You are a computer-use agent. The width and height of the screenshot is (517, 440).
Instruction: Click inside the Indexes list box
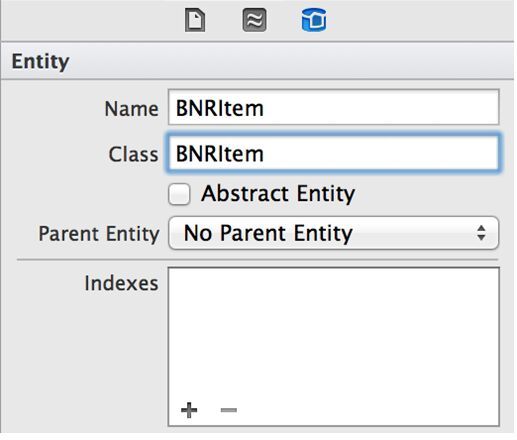[334, 333]
